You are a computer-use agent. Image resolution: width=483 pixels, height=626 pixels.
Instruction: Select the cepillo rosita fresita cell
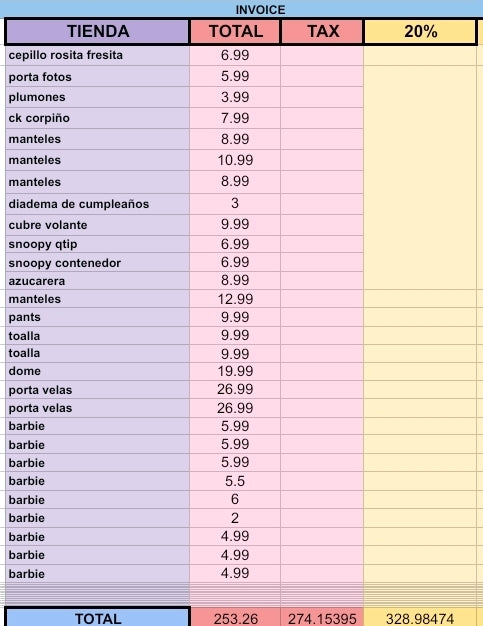click(x=97, y=55)
